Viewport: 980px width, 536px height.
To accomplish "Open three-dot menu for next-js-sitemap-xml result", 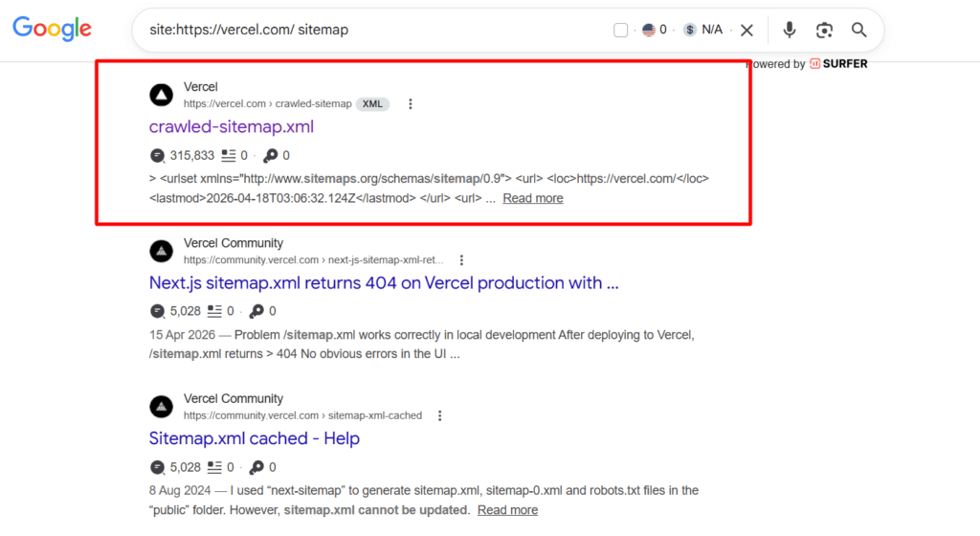I will tap(461, 260).
